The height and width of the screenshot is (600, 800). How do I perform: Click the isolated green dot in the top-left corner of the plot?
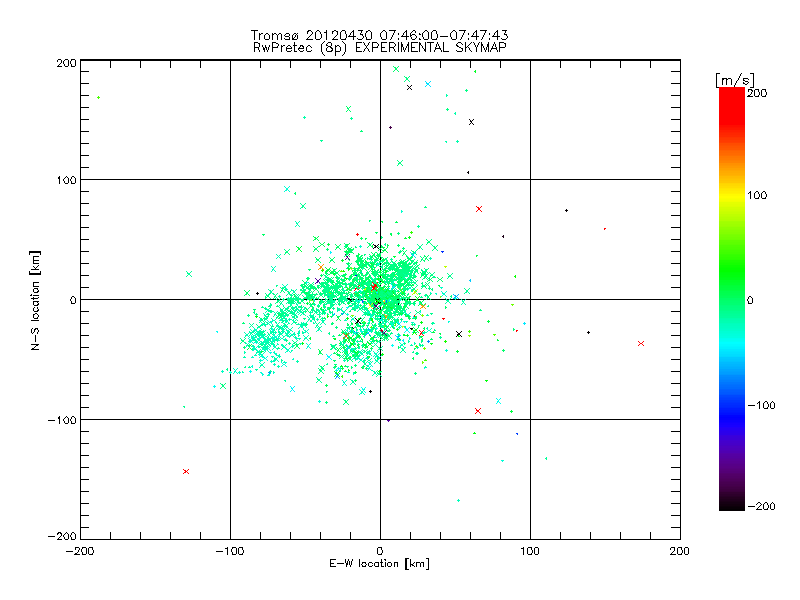coord(98,97)
